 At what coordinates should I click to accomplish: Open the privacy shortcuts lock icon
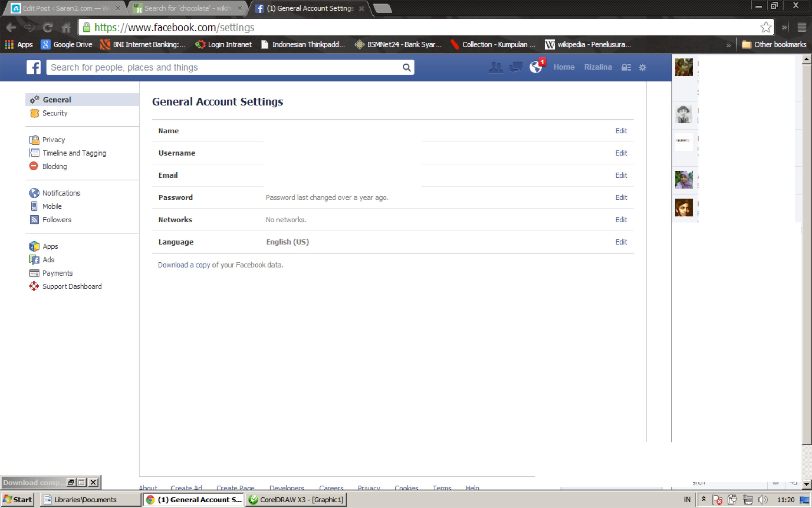[626, 67]
